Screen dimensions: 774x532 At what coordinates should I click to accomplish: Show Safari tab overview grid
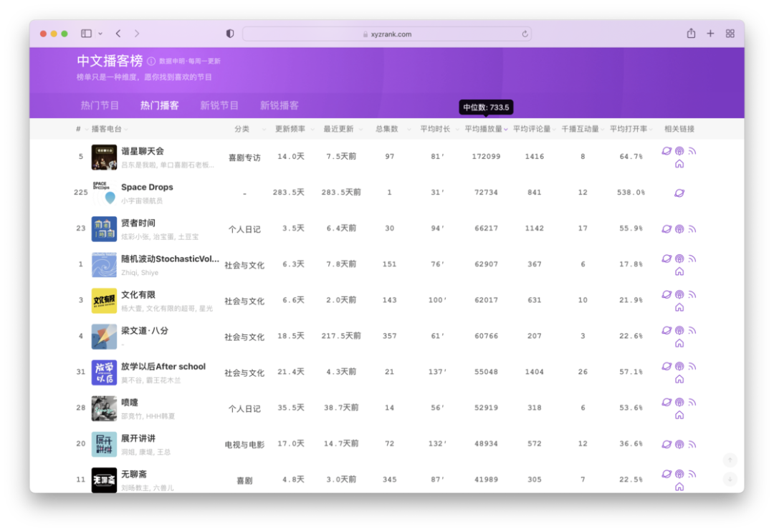730,34
